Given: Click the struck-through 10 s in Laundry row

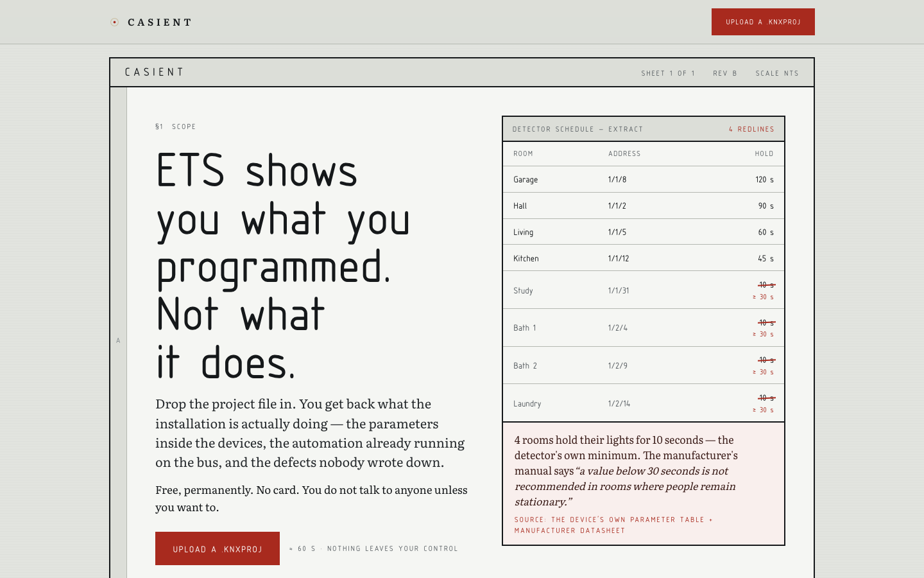Looking at the screenshot, I should click(x=766, y=398).
